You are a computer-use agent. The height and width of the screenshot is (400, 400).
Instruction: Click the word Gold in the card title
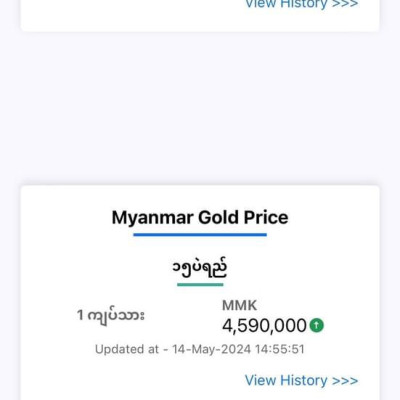pyautogui.click(x=218, y=218)
